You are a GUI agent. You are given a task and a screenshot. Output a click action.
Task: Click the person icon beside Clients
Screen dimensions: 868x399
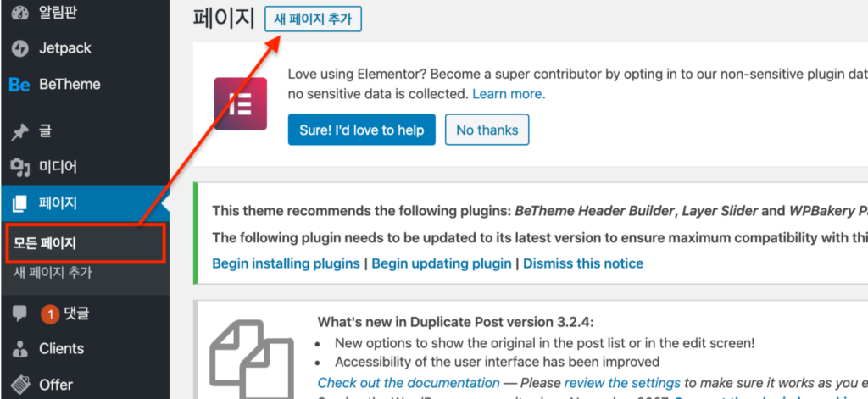tap(19, 349)
